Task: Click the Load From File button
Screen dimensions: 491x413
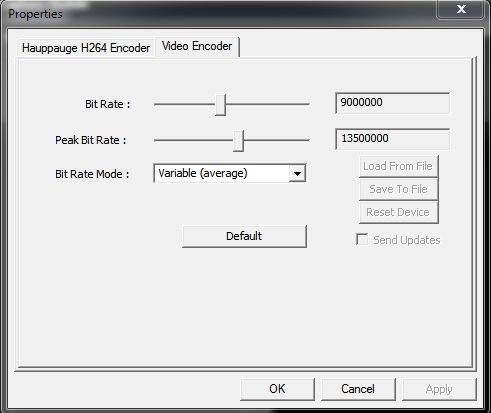Action: (x=398, y=166)
